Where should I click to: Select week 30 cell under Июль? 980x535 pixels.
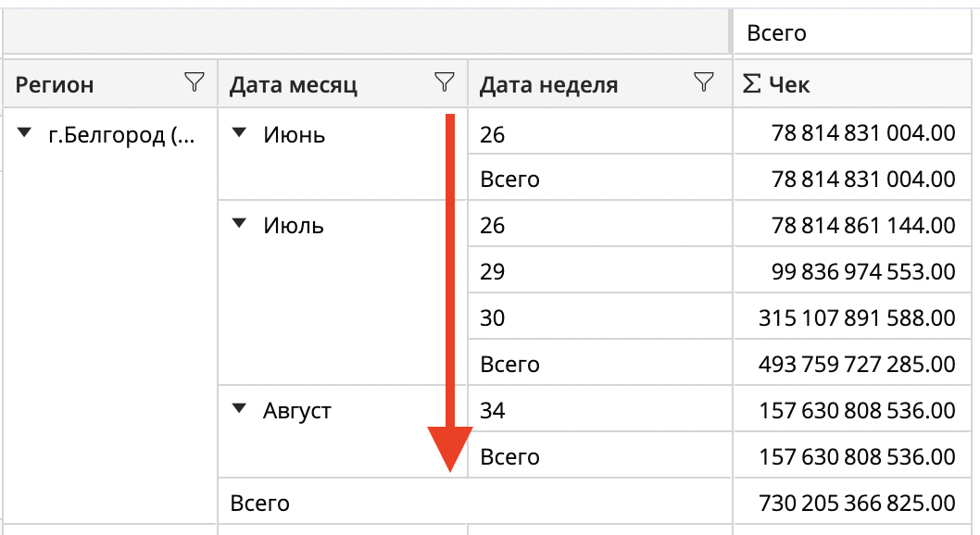coord(493,317)
